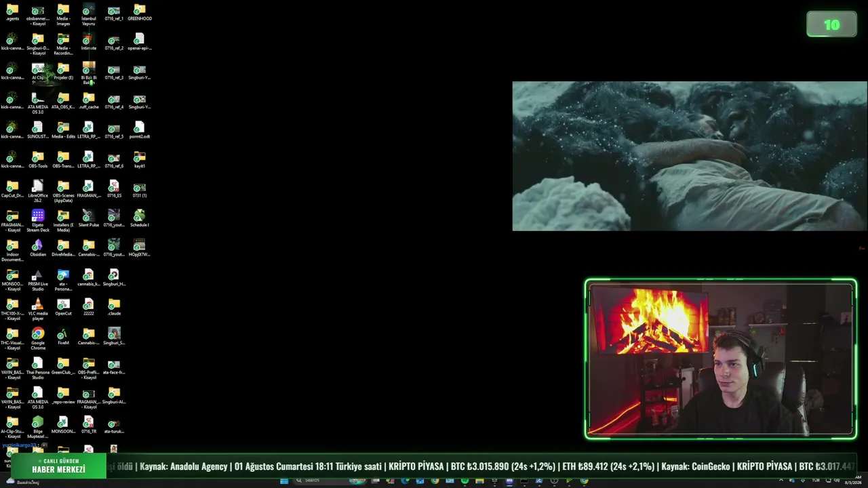Viewport: 868px width, 488px height.
Task: Select the PRISM Live Studio shortcut
Action: (x=38, y=280)
